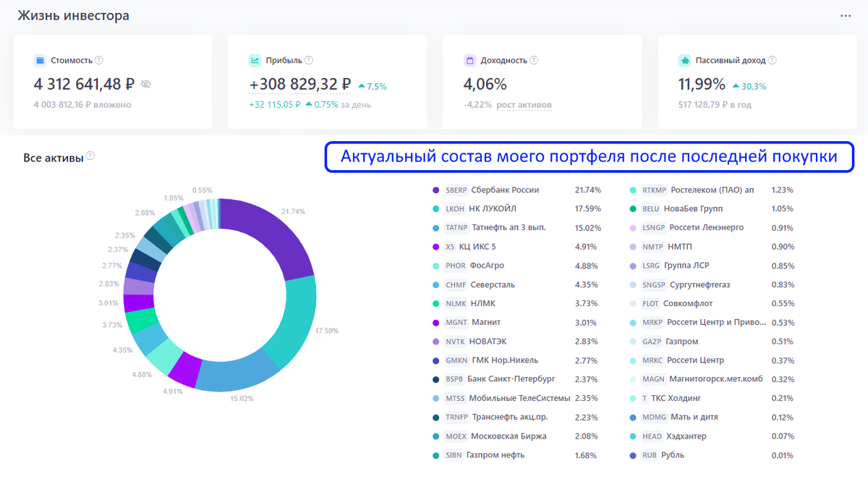Screen dimensions: 868x477
Task: Click the LKOH ticker badge
Action: click(455, 209)
